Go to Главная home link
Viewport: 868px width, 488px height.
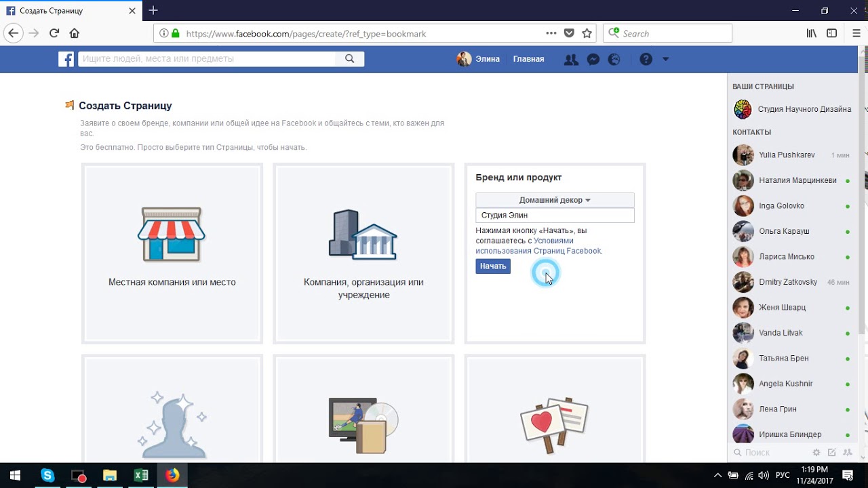click(x=528, y=59)
